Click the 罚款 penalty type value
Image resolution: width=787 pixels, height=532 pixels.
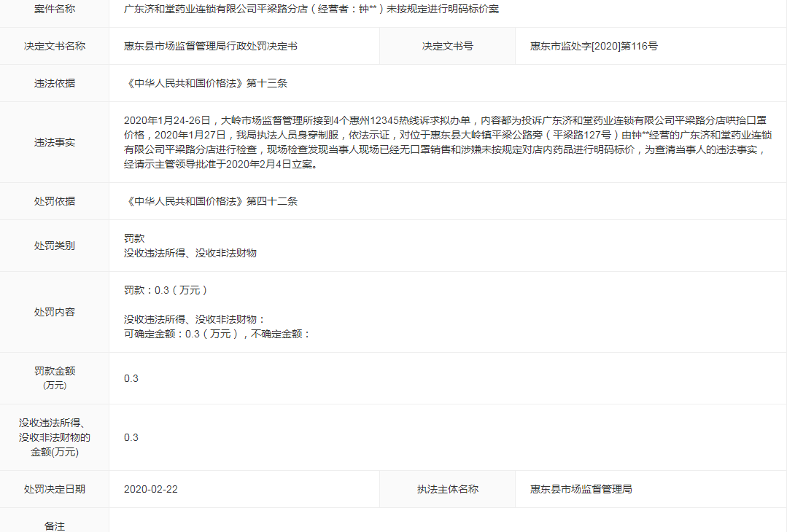(x=134, y=238)
